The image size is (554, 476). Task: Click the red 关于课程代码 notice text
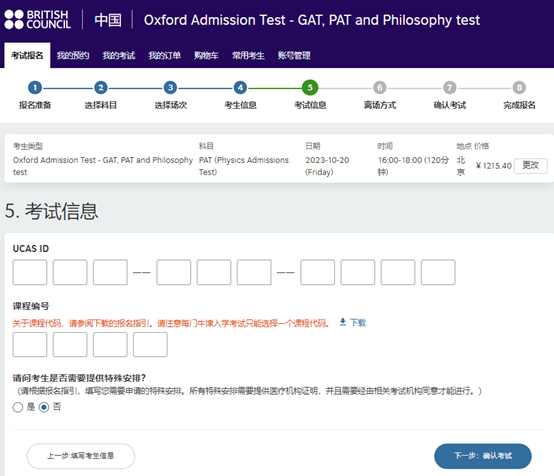(171, 323)
